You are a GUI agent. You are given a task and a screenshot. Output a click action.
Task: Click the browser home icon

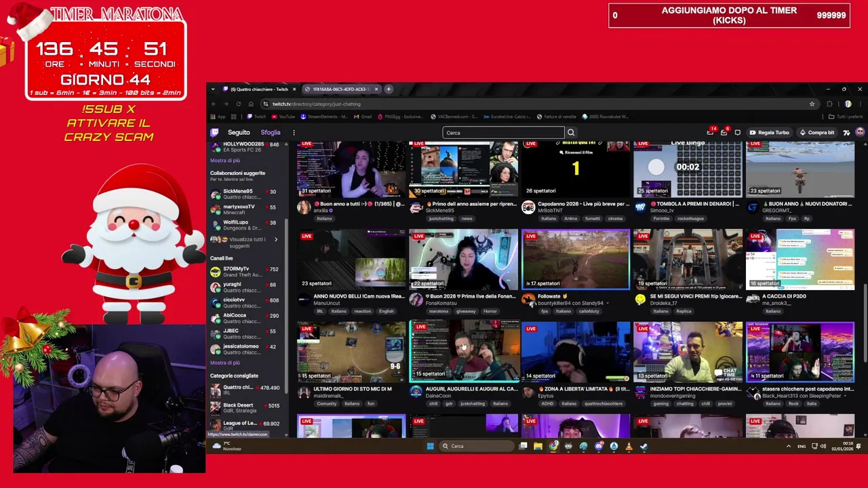point(250,104)
